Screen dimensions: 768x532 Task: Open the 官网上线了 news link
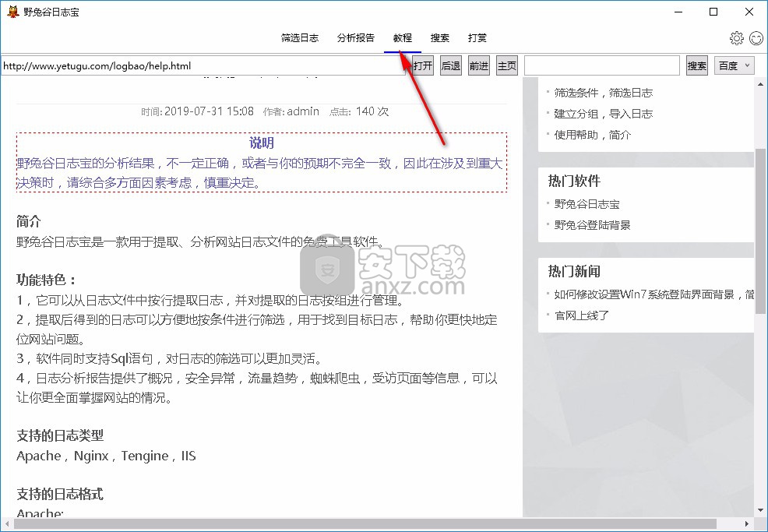581,315
